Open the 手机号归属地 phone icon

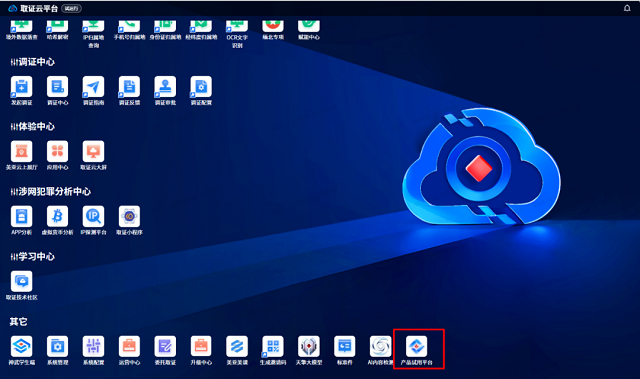(x=129, y=26)
